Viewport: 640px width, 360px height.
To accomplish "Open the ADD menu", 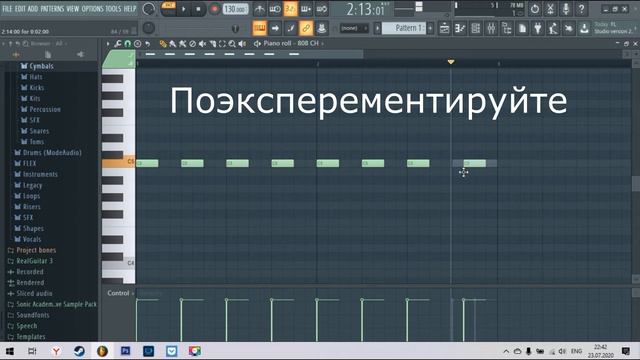I will 33,9.
